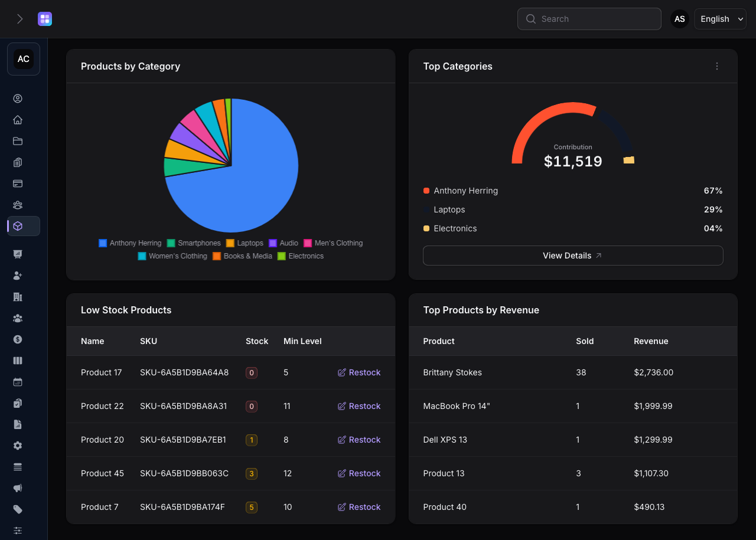Click the SKU column header
Viewport: 756px width, 540px height.
tap(149, 341)
